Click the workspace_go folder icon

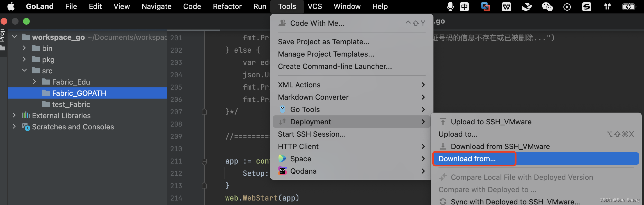26,37
